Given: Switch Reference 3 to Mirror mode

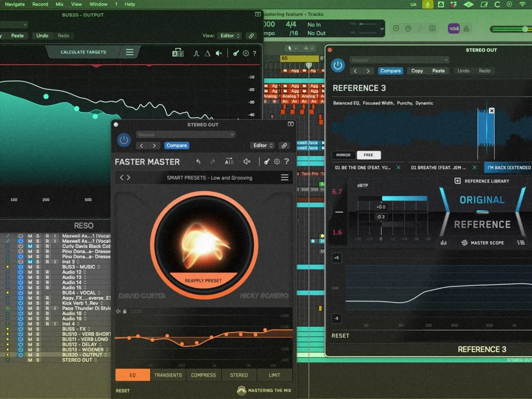Looking at the screenshot, I should (343, 155).
